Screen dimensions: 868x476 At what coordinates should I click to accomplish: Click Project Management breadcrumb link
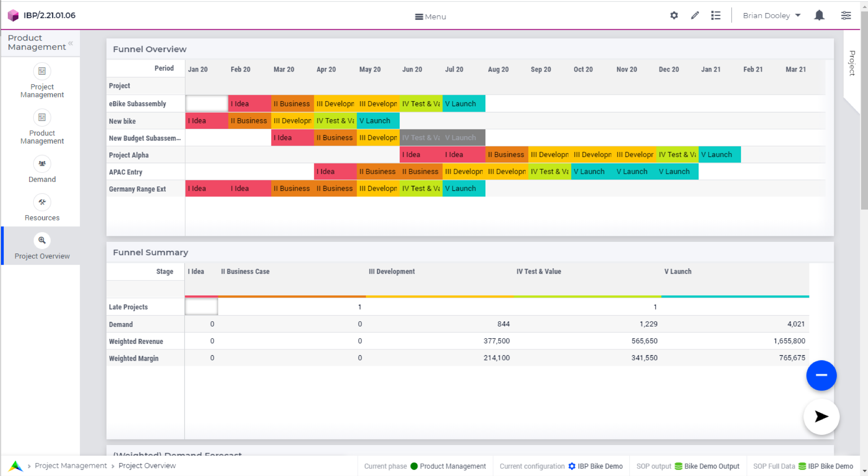[x=71, y=466]
